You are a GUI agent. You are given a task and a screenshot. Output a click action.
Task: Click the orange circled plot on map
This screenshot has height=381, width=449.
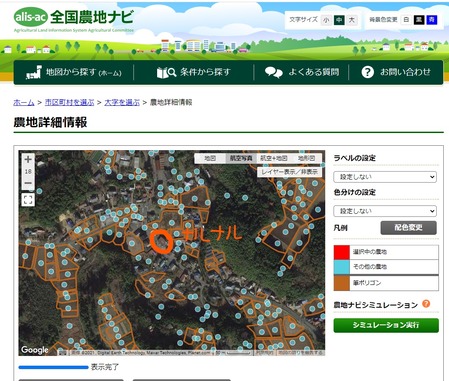tap(161, 242)
